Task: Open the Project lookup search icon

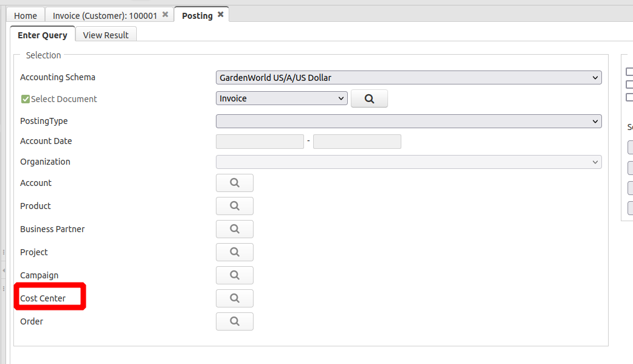Action: click(x=234, y=252)
